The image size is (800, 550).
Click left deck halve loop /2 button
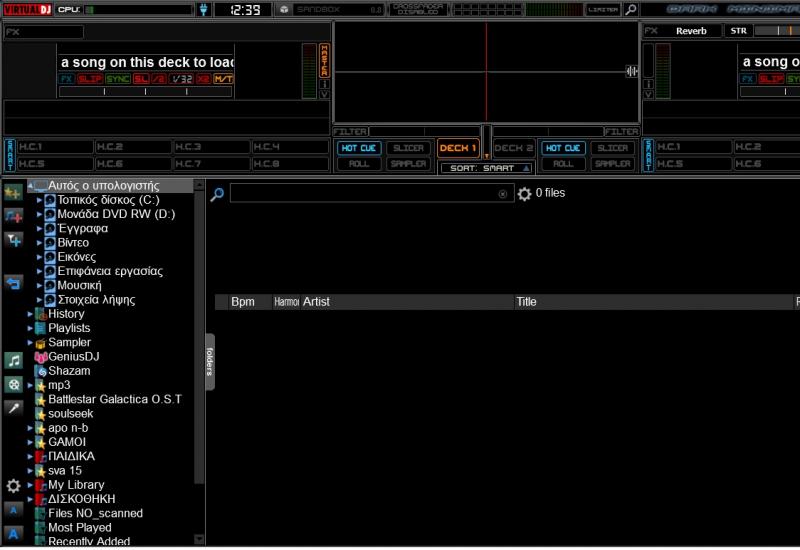pyautogui.click(x=159, y=79)
